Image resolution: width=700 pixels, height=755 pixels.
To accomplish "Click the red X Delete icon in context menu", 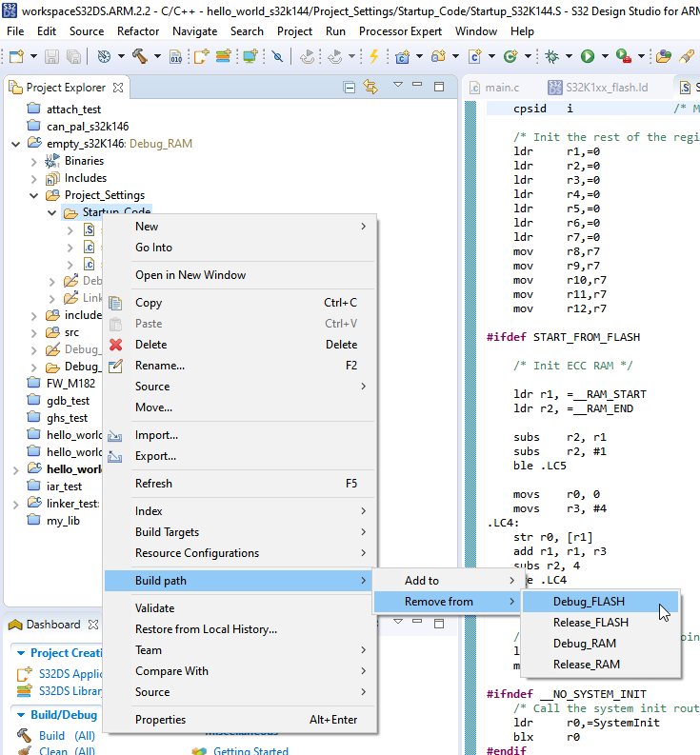I will (115, 345).
